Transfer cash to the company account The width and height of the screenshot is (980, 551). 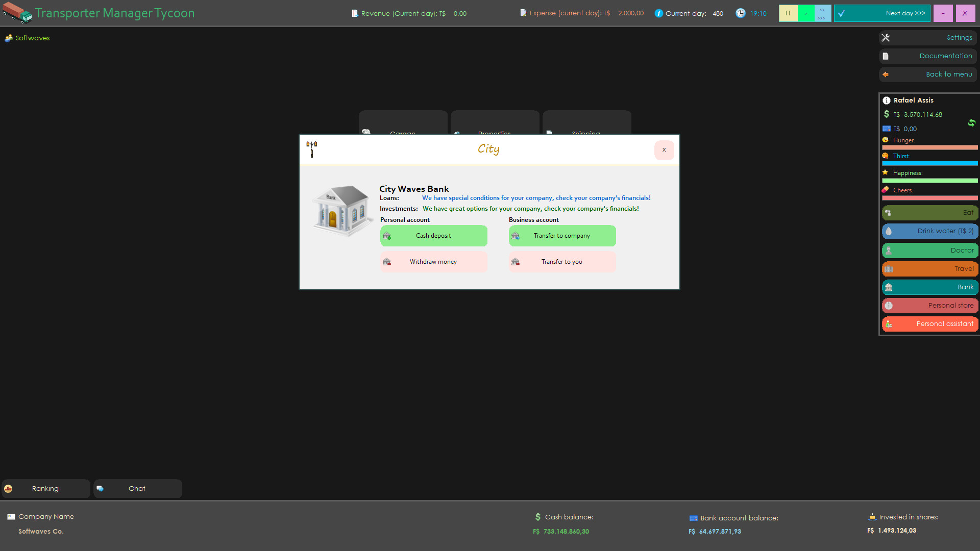561,236
